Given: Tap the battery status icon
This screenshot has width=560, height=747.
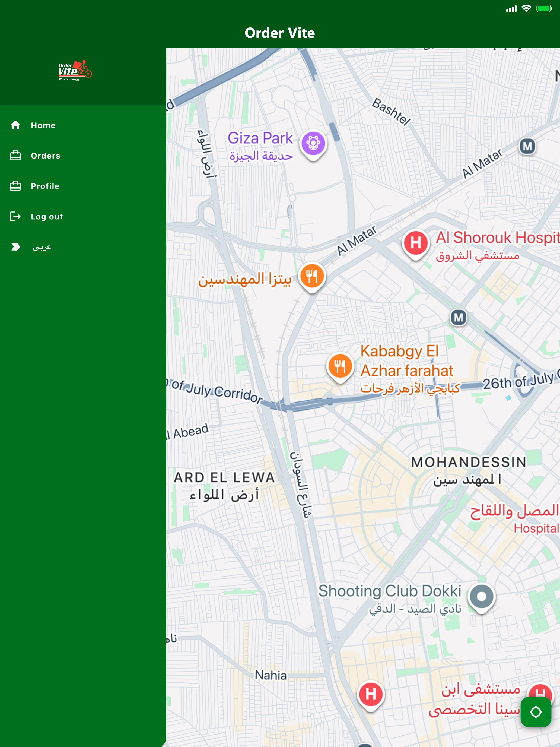Looking at the screenshot, I should tap(544, 8).
